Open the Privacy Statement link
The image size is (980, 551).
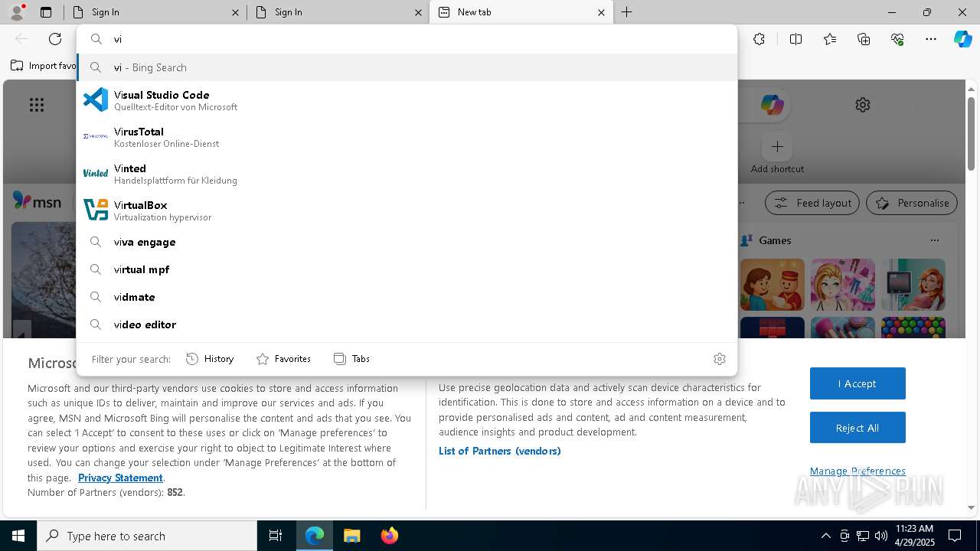point(120,478)
